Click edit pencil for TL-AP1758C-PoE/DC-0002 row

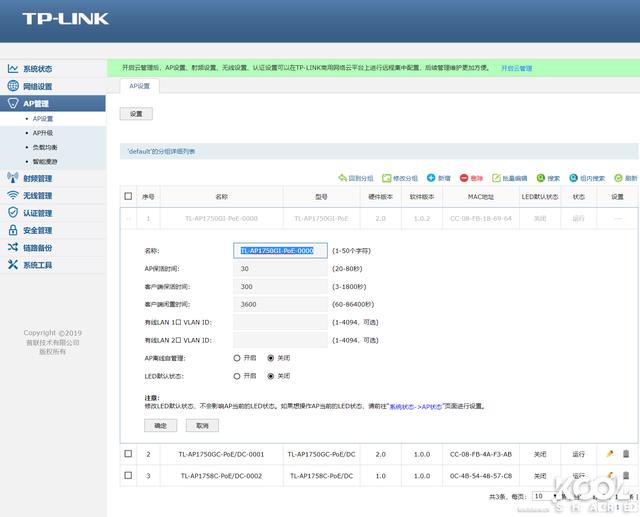click(x=610, y=475)
